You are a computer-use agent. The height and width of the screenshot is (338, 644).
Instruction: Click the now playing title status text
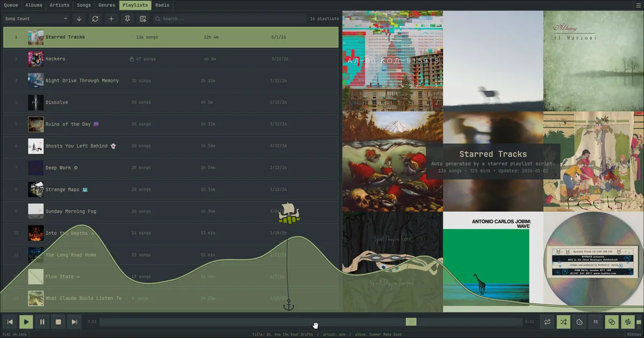pyautogui.click(x=282, y=334)
